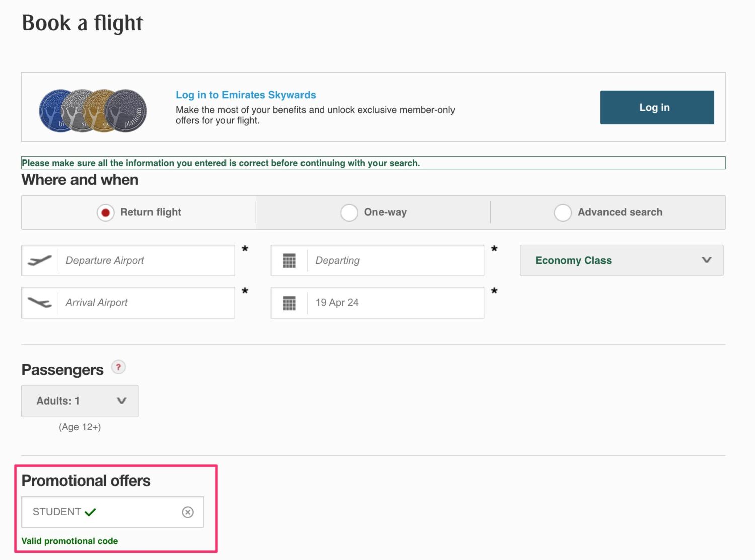
Task: Collapse the cabin class chevron arrow
Action: [706, 260]
